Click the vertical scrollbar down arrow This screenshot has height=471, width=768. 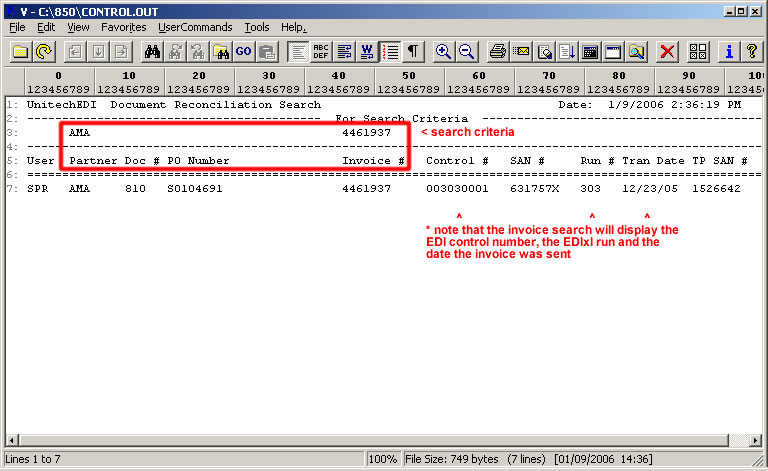759,426
